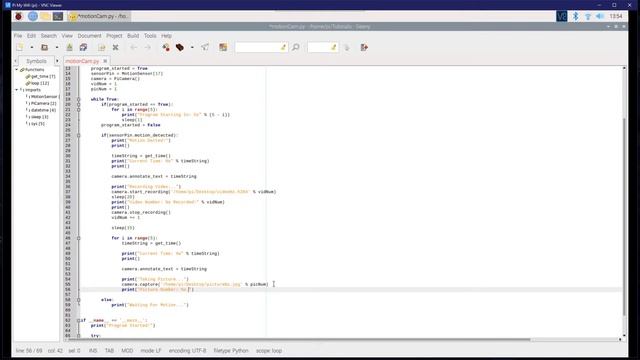
Task: Select the Symbols sidebar tab
Action: (x=36, y=61)
